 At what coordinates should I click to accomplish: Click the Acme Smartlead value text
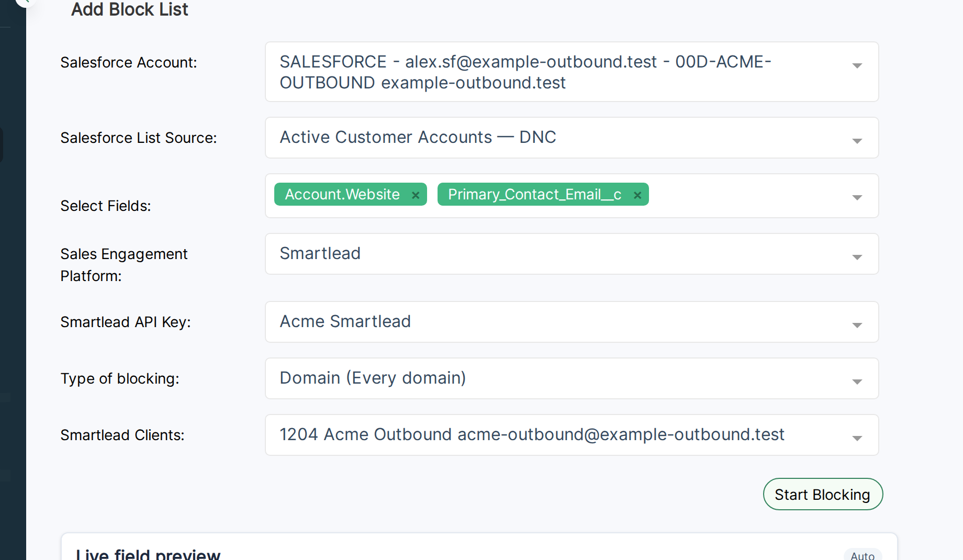[x=345, y=321]
